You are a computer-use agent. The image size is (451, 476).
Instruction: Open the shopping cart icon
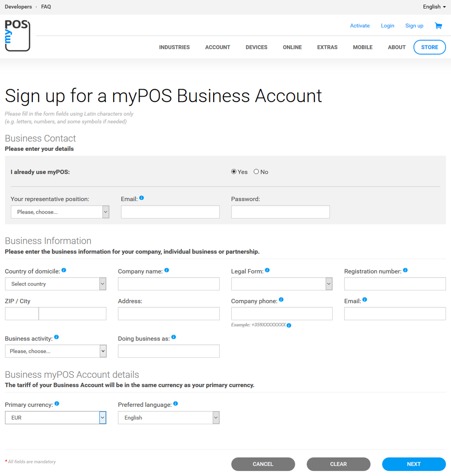point(438,26)
